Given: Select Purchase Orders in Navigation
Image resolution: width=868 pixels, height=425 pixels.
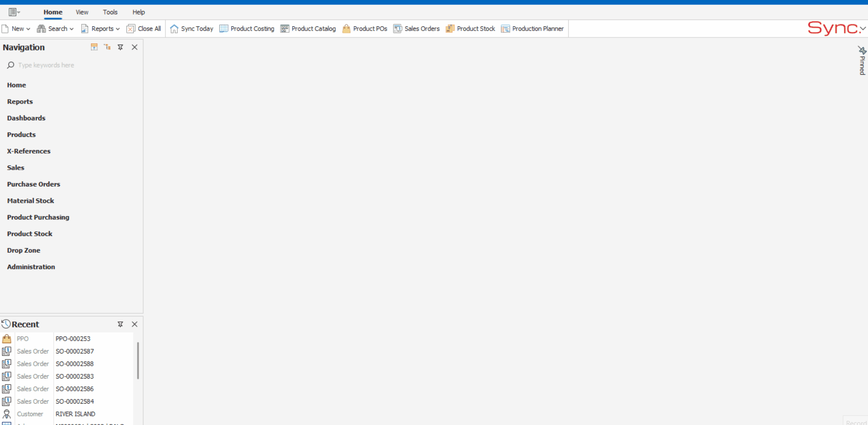Looking at the screenshot, I should tap(34, 184).
